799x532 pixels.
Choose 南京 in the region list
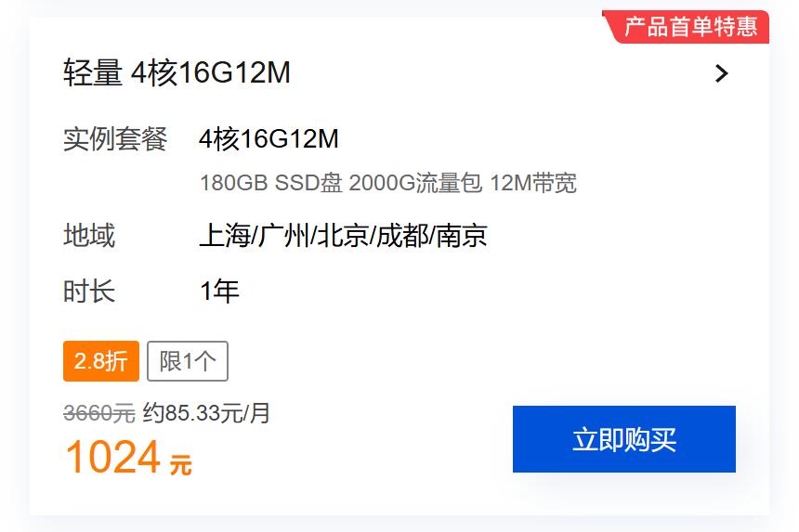pos(462,235)
